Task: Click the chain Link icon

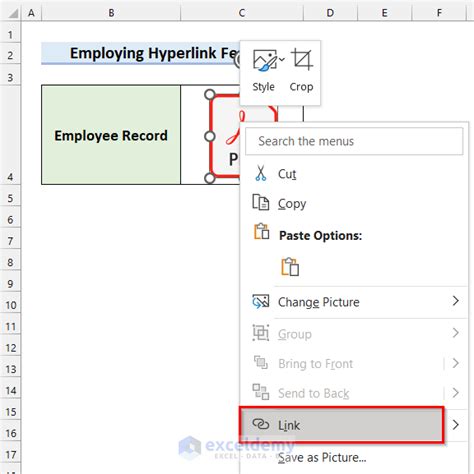Action: (x=261, y=424)
